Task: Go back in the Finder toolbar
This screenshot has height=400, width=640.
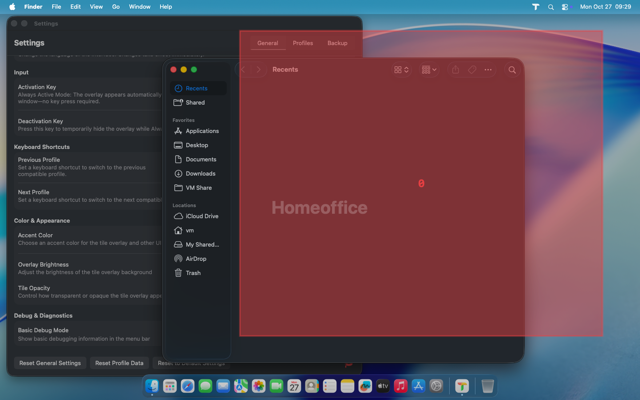Action: [242, 70]
